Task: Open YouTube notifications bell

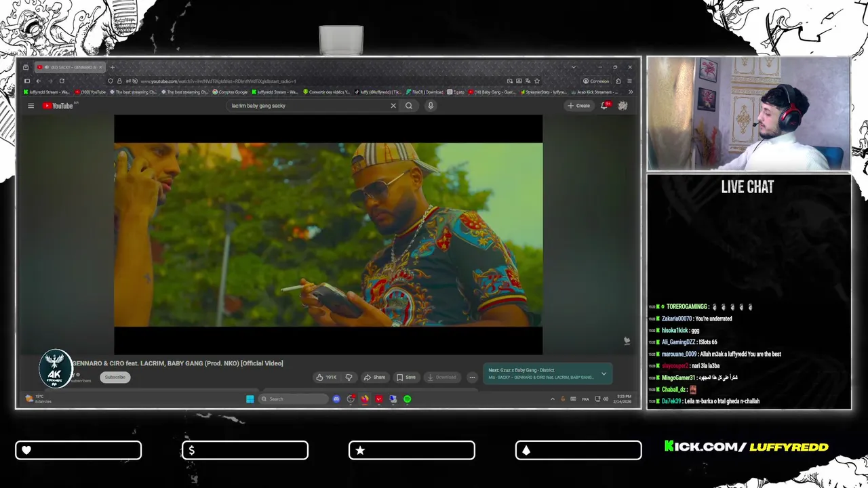Action: 604,106
